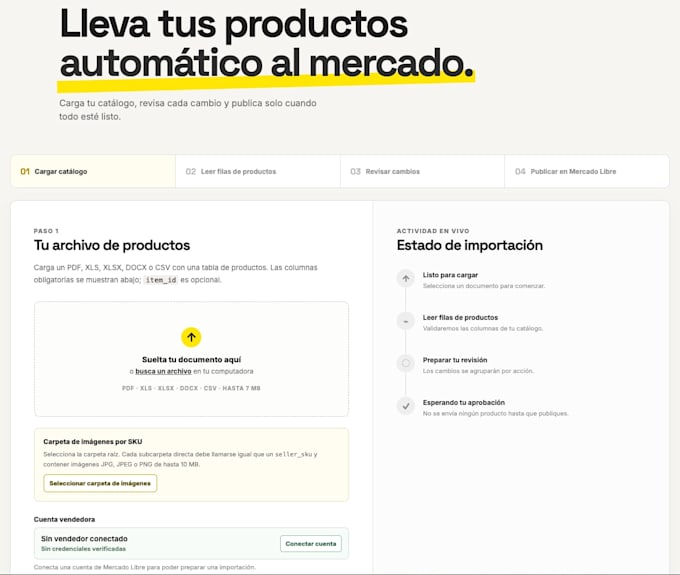
Task: Click the 'automático al mercado.' headline
Action: 266,64
